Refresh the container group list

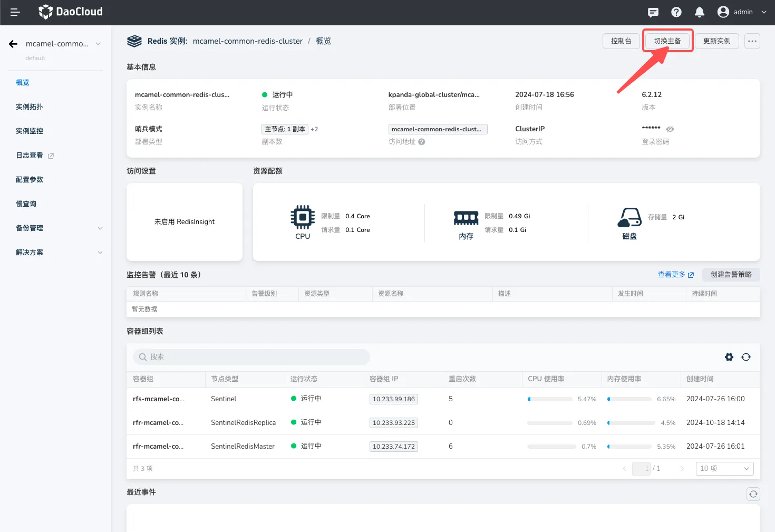[745, 357]
